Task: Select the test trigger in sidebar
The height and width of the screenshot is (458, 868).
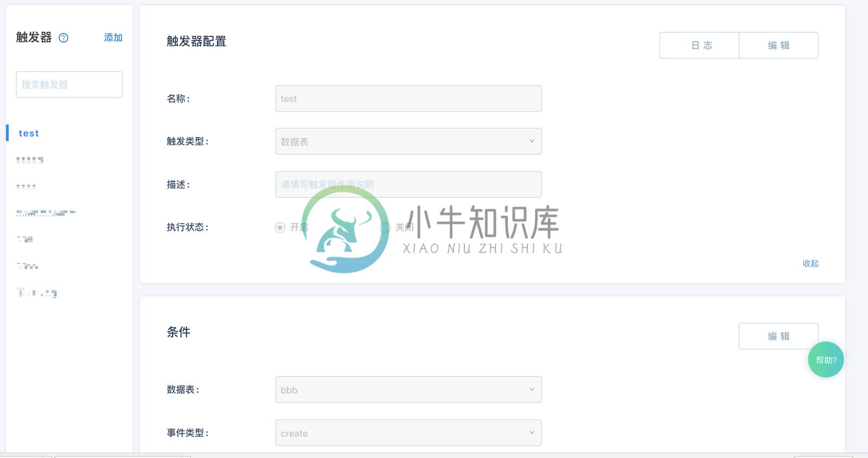Action: 29,133
